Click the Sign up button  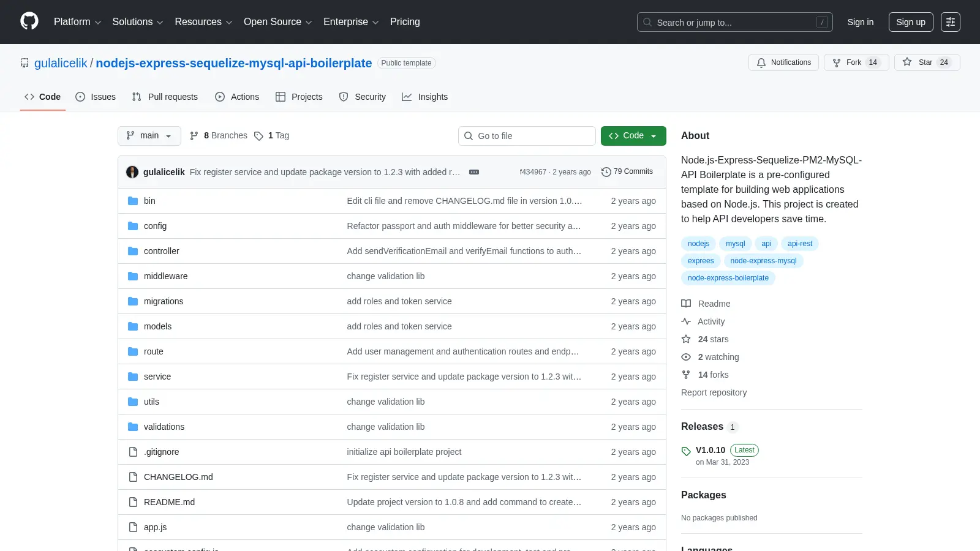click(x=911, y=22)
